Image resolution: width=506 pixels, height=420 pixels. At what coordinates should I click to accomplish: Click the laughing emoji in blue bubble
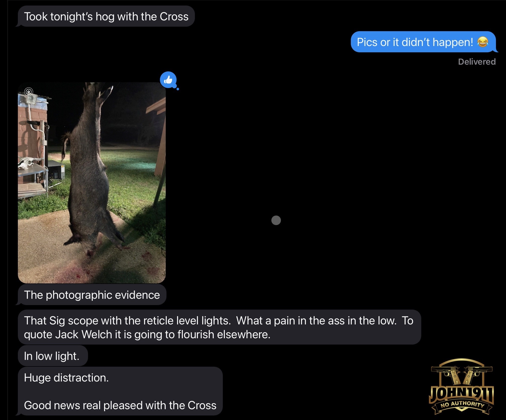point(483,42)
